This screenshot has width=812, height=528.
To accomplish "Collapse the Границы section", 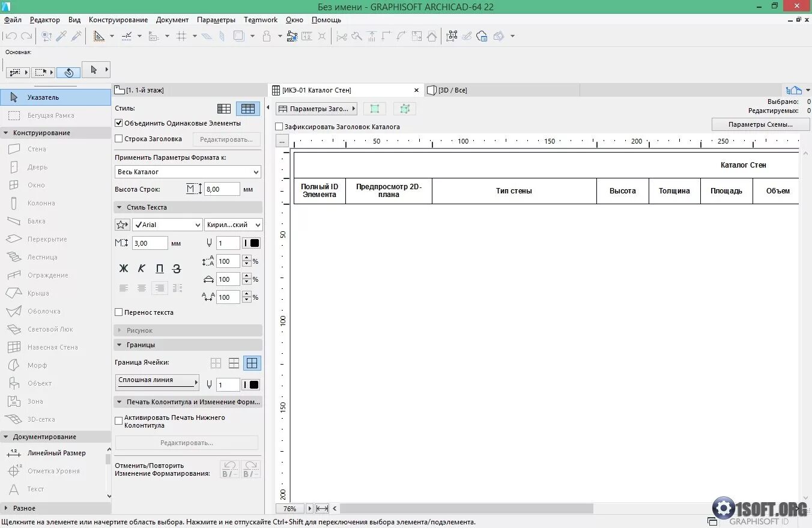I will (188, 345).
